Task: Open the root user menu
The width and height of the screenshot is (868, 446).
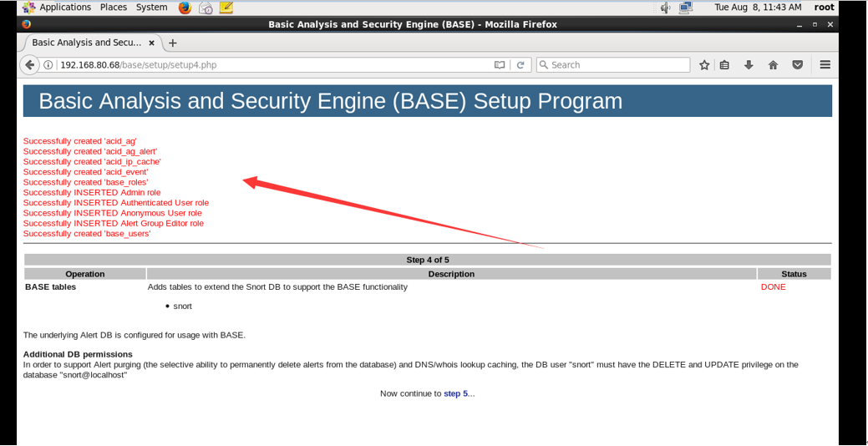Action: pos(825,8)
